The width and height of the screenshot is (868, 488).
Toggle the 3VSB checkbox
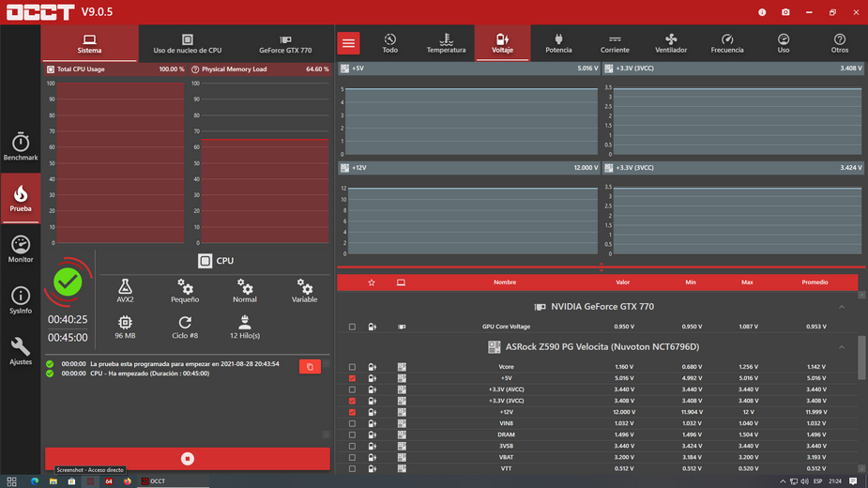tap(352, 447)
